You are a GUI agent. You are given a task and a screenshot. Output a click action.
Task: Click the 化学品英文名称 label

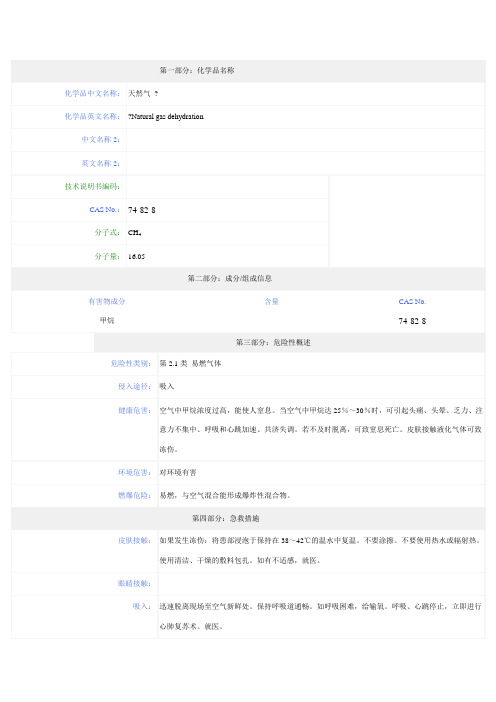92,116
